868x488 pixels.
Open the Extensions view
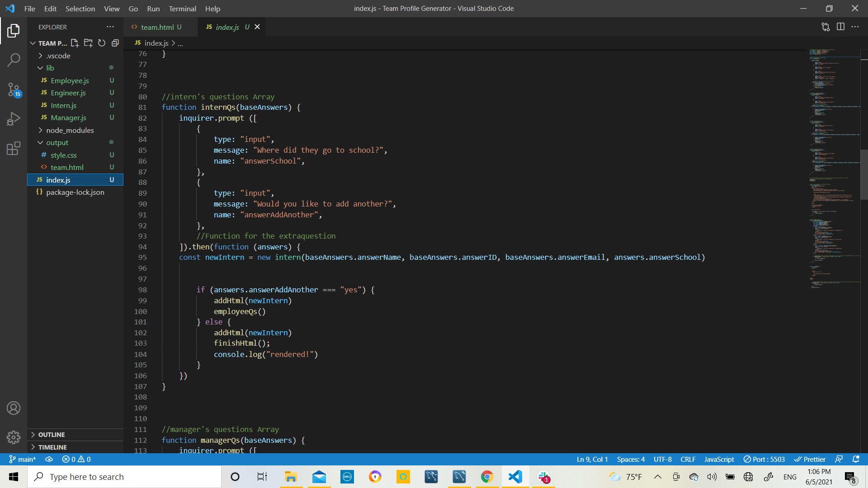[x=14, y=148]
